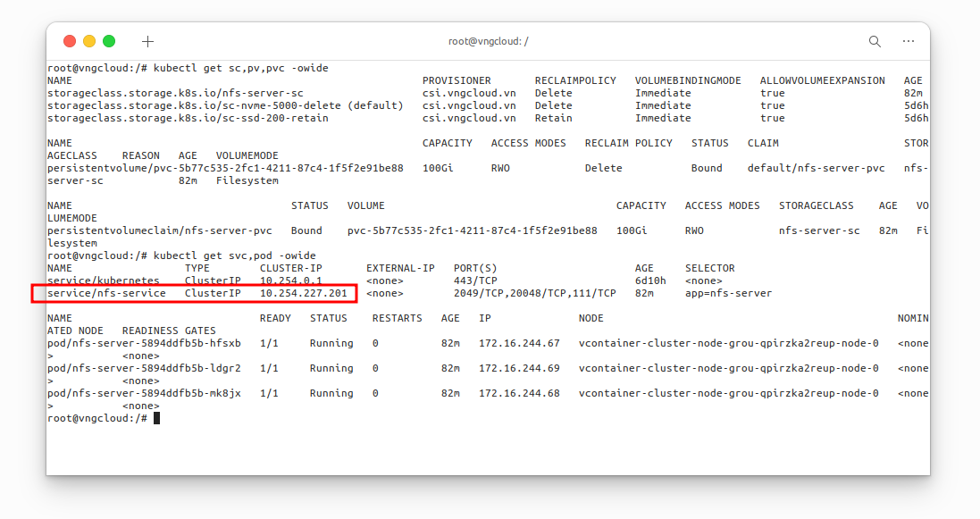Open the three-dot more options menu
The height and width of the screenshot is (519, 980).
[x=909, y=41]
